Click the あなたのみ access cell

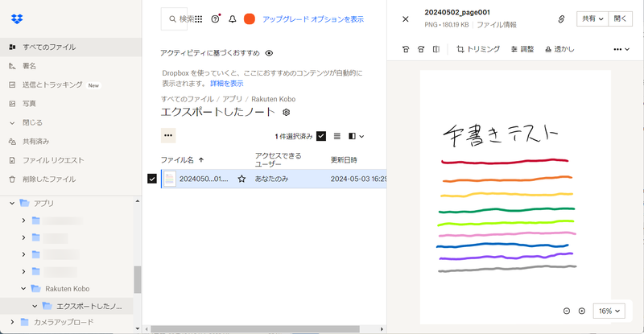pos(271,179)
